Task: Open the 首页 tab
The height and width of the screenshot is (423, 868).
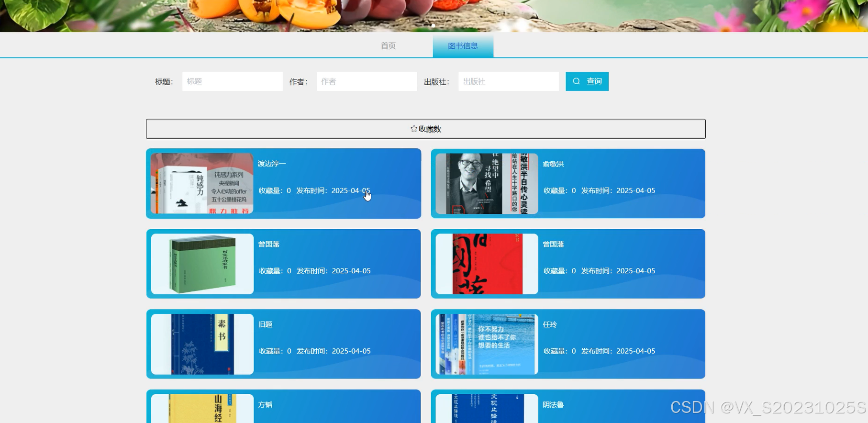Action: (x=388, y=46)
